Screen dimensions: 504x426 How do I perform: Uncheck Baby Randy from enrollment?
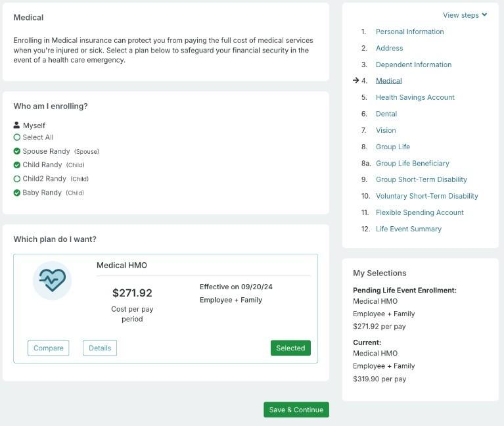click(17, 193)
